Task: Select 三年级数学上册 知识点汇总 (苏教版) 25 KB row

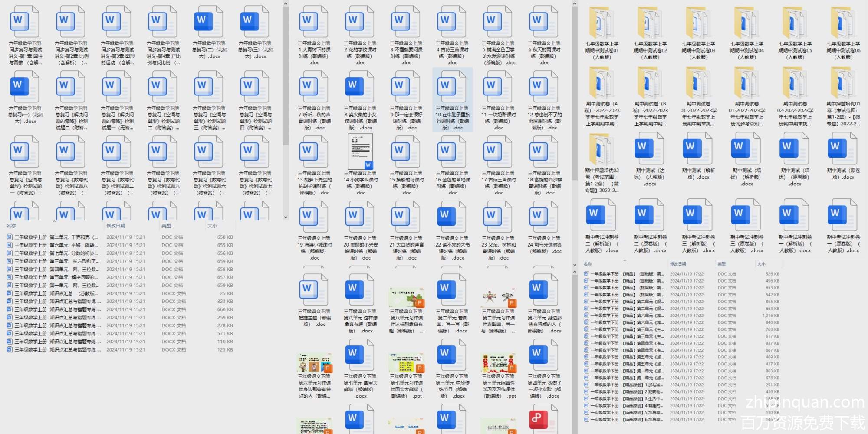Action: 56,293
